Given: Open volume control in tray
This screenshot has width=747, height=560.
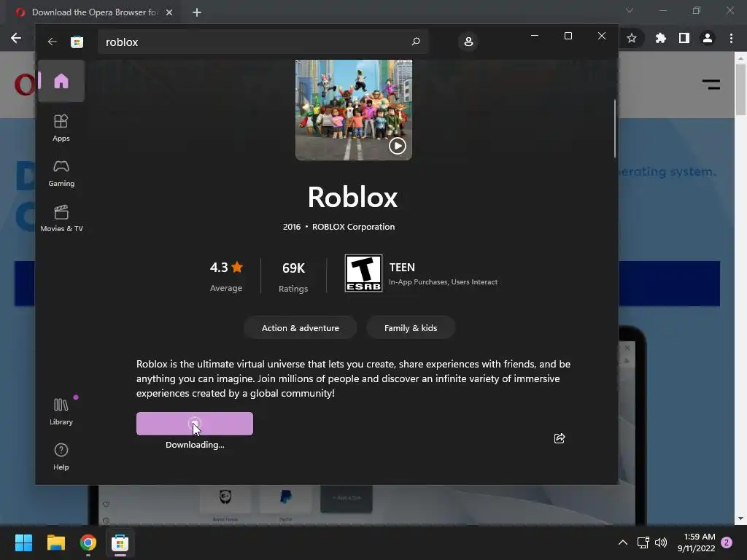Looking at the screenshot, I should coord(661,542).
